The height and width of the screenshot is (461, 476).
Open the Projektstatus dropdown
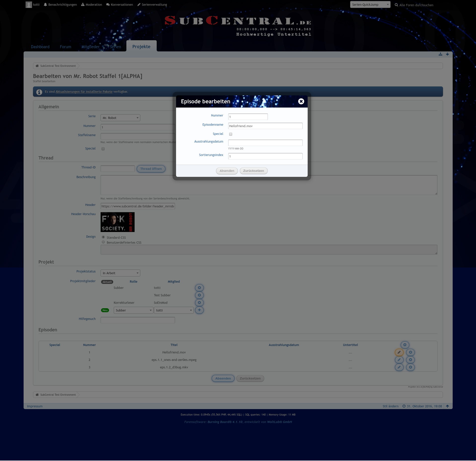tap(120, 273)
